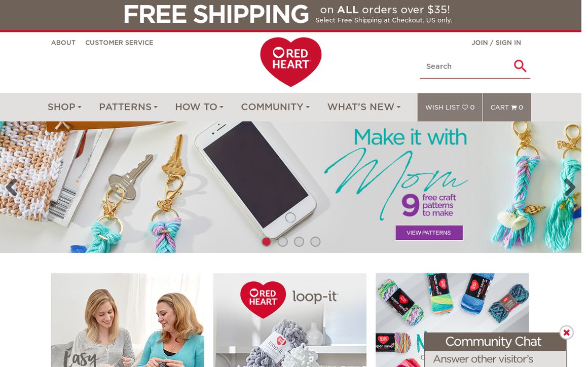Open the WHAT'S NEW menu
The width and height of the screenshot is (588, 367).
tap(364, 107)
